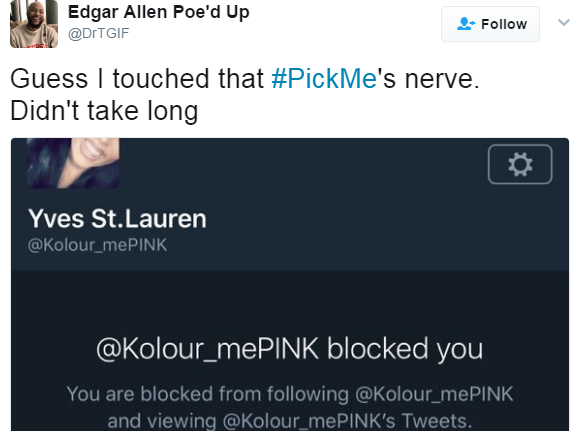576x431 pixels.
Task: Open the #PickMe hashtag
Action: [324, 79]
